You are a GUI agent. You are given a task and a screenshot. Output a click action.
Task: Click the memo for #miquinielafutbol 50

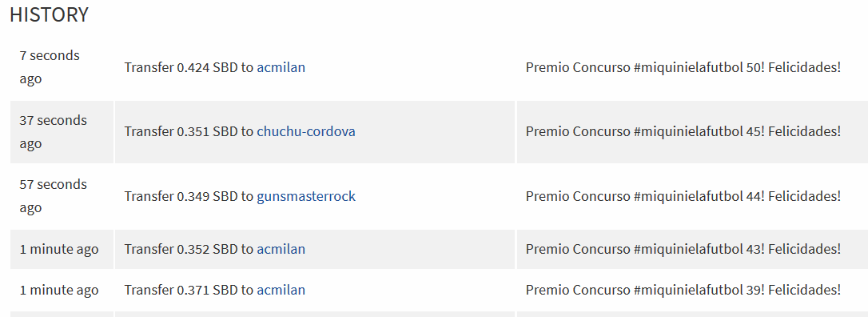tap(683, 67)
